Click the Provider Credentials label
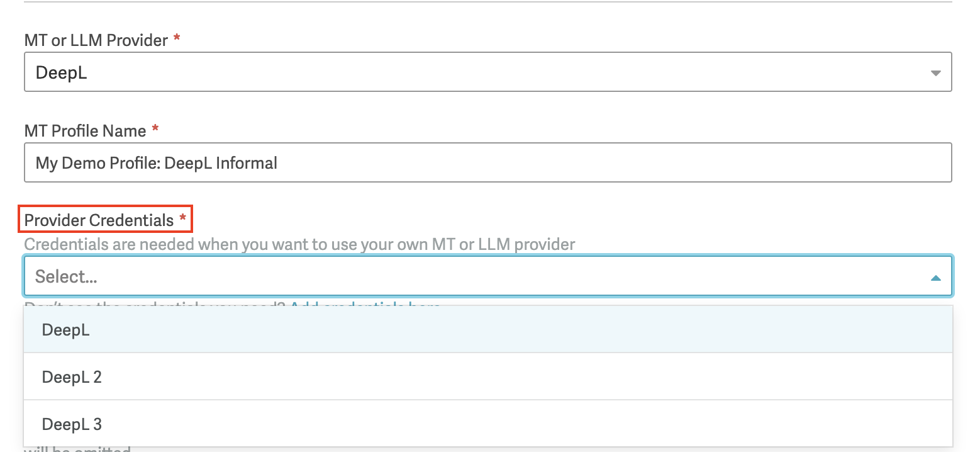The width and height of the screenshot is (980, 452). [x=99, y=220]
